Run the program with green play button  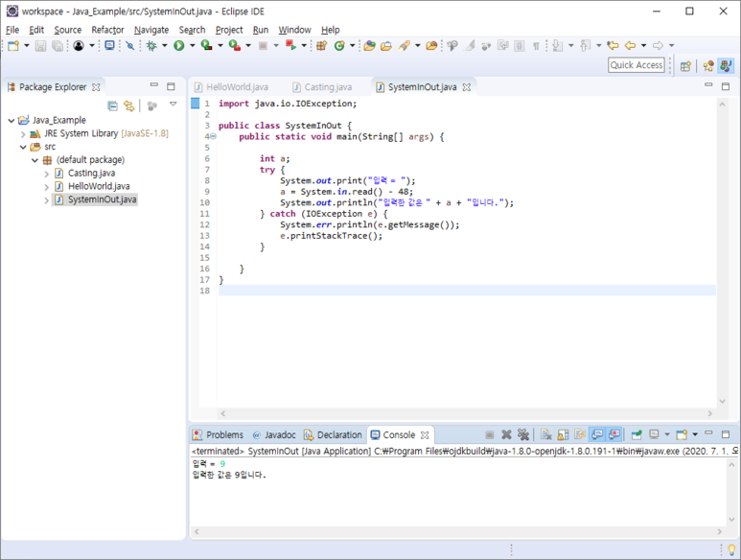click(178, 46)
